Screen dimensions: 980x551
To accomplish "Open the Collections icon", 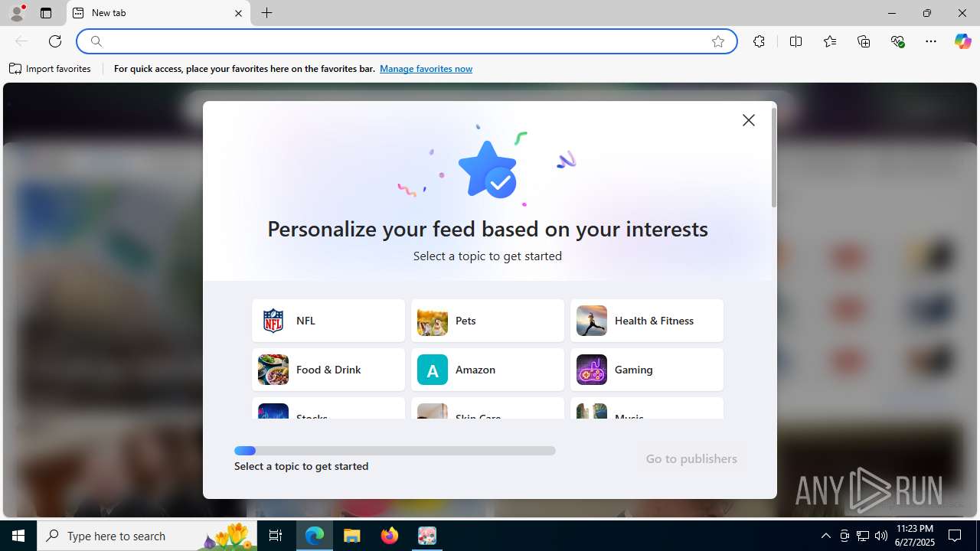I will click(864, 41).
